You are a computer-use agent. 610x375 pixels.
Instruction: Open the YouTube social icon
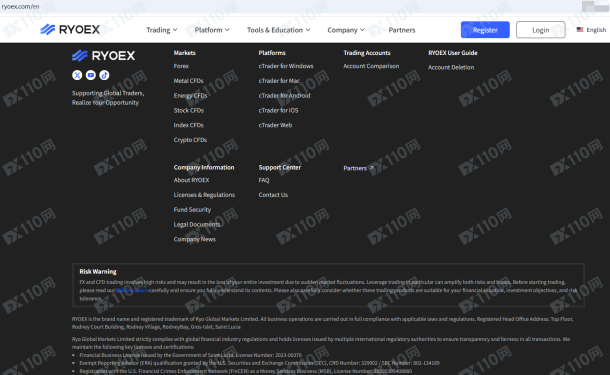(91, 75)
